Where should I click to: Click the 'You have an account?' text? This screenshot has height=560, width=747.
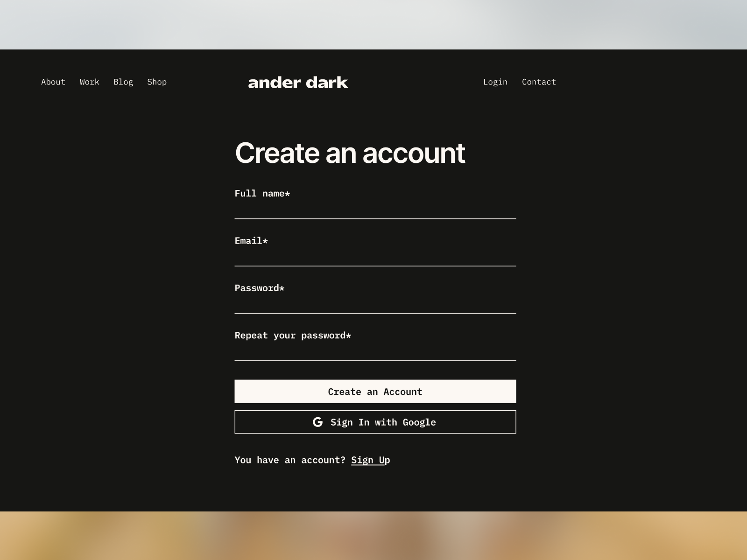(x=290, y=460)
